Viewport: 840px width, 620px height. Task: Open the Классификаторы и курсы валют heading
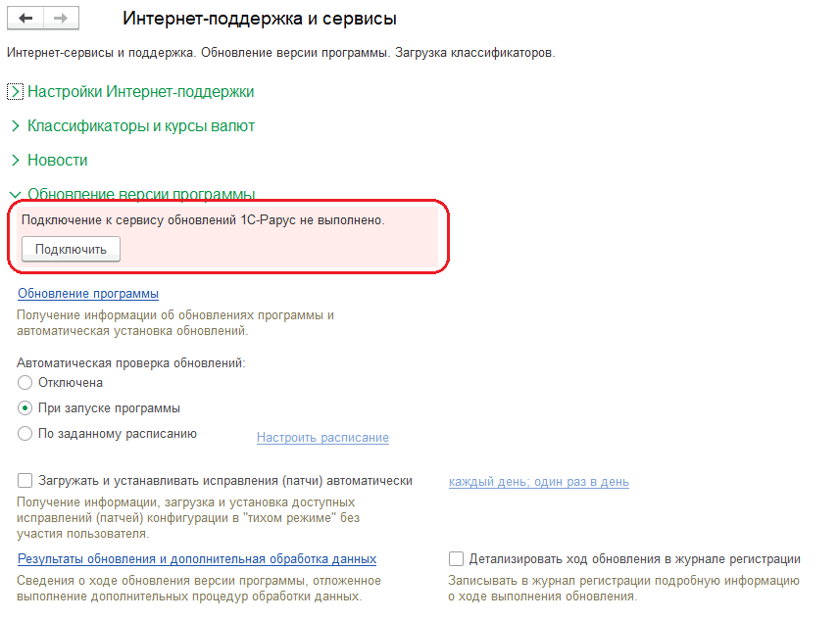point(141,125)
